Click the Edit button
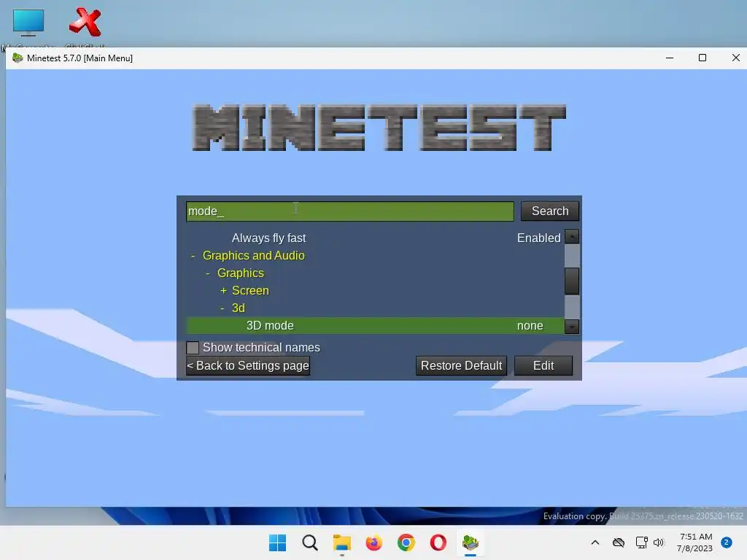747x560 pixels. pos(543,366)
